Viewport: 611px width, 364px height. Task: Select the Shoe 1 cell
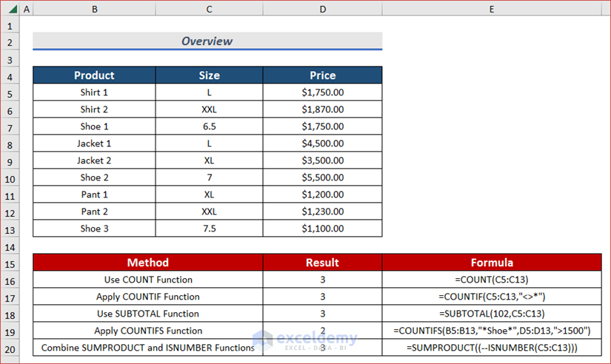tap(94, 127)
